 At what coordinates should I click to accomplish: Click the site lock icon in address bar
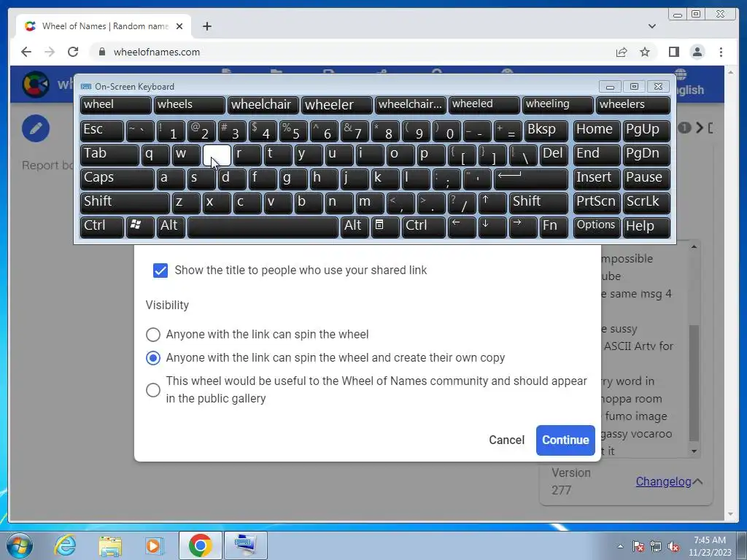coord(101,52)
